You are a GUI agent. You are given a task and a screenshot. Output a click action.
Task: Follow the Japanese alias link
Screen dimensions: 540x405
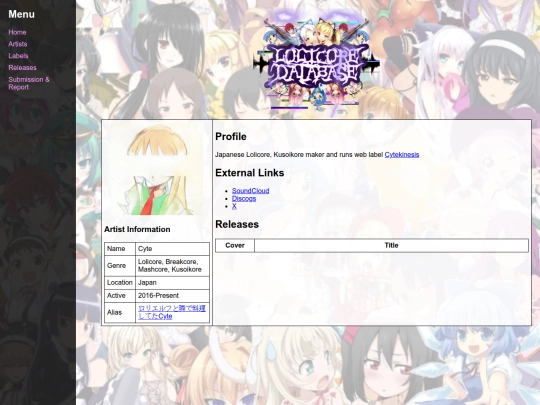(172, 312)
